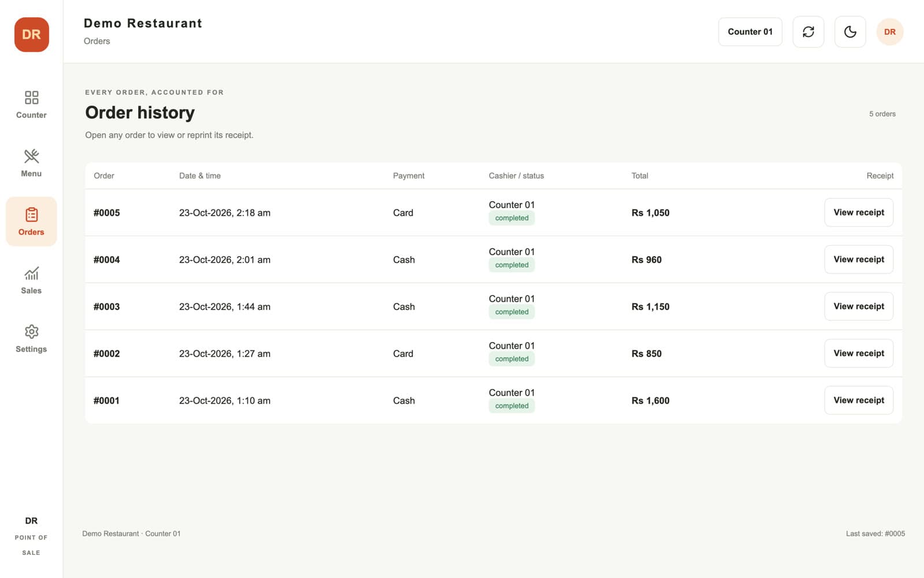The height and width of the screenshot is (578, 924).
Task: View receipt for order #0005
Action: click(x=859, y=212)
